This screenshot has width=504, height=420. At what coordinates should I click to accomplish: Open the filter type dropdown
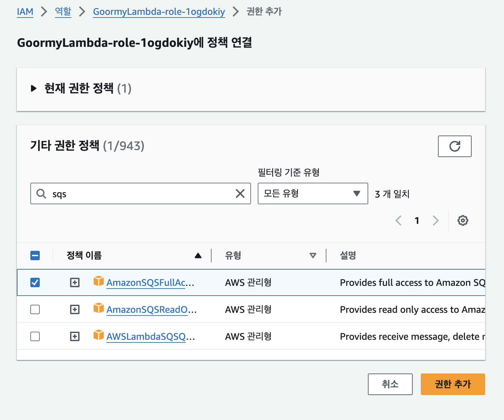pyautogui.click(x=313, y=193)
